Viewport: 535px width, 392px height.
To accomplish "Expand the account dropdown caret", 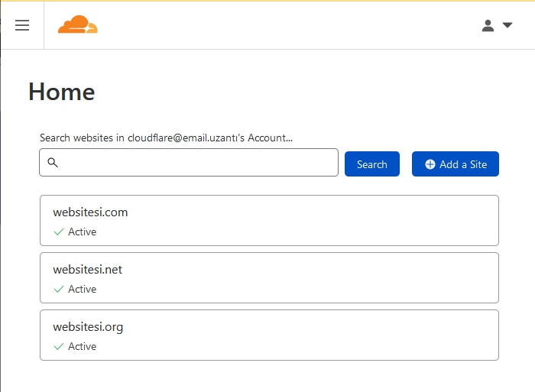I will point(507,25).
